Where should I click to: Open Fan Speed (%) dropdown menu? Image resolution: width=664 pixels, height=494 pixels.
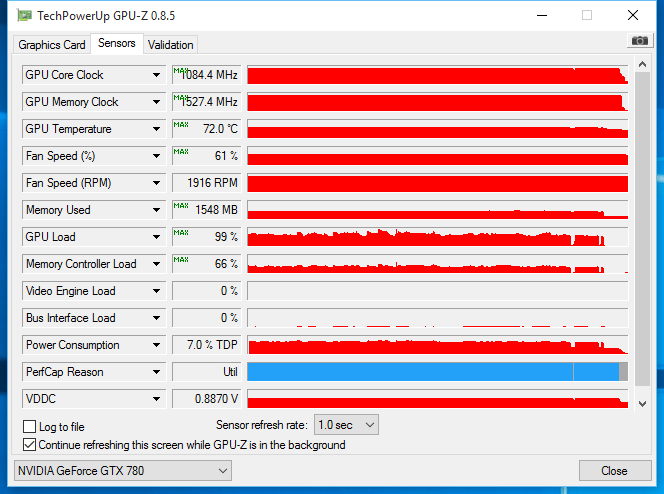156,156
